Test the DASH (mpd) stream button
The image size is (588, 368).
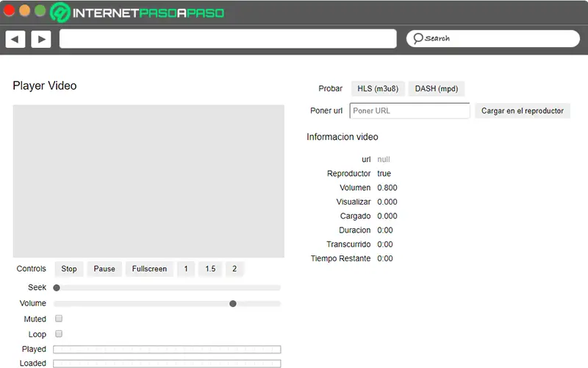tap(436, 88)
